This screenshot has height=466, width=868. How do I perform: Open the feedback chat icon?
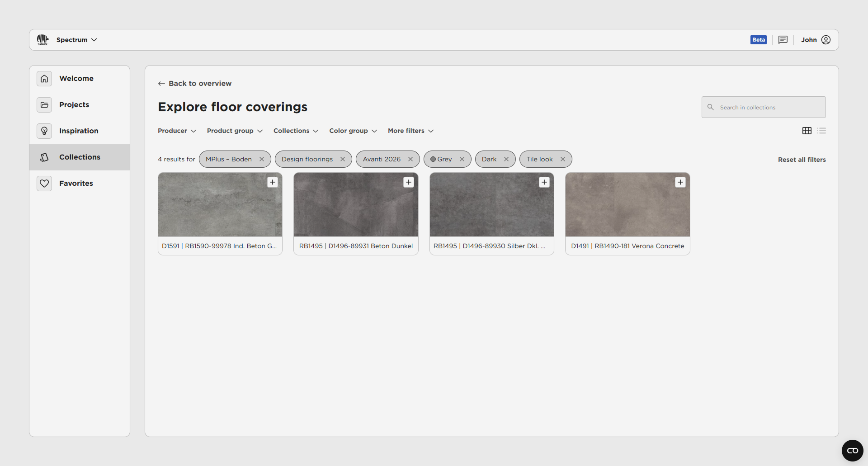point(783,40)
